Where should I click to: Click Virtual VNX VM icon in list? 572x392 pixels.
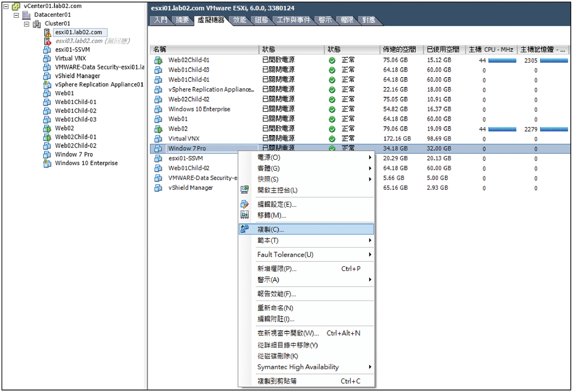pos(158,138)
